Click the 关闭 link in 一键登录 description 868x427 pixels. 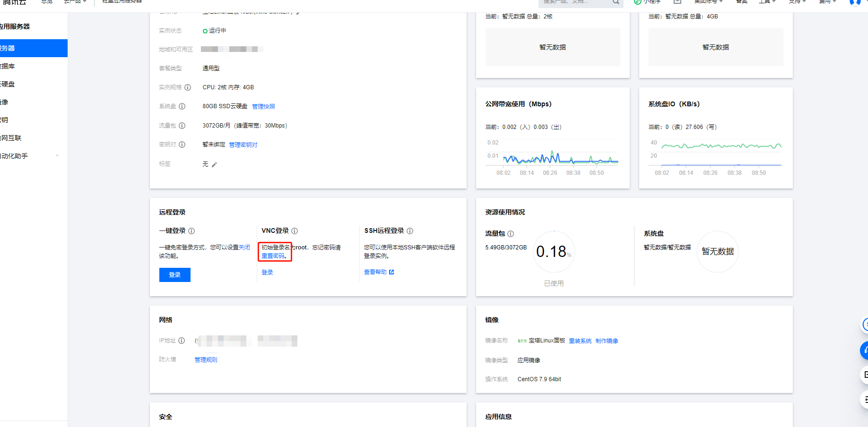tap(244, 248)
